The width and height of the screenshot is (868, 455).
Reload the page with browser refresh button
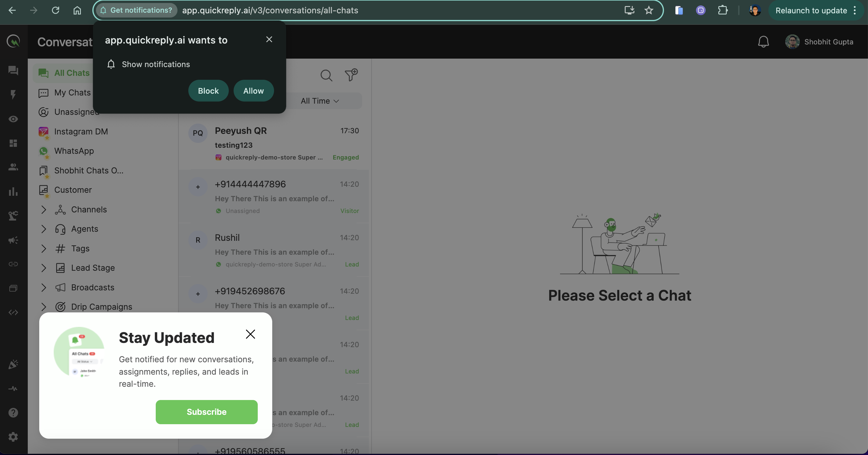[56, 11]
